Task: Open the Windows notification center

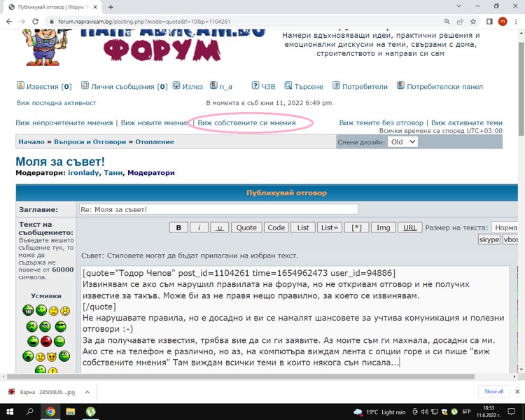Action: (510, 412)
